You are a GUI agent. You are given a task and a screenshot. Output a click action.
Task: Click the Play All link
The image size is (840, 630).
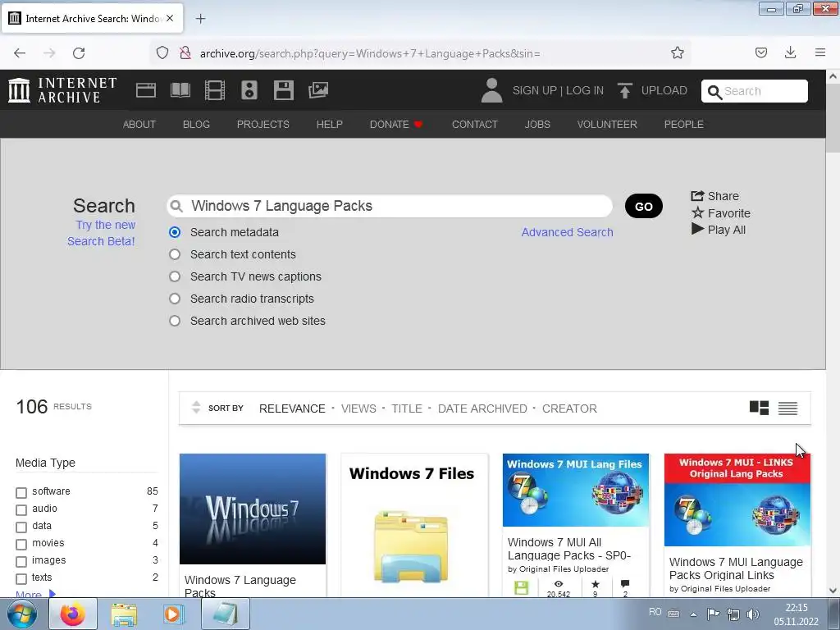coord(719,230)
